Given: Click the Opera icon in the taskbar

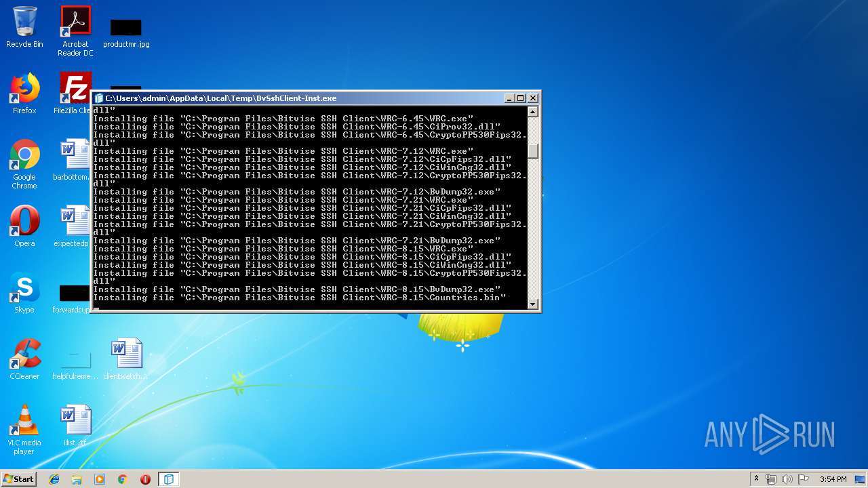Looking at the screenshot, I should (x=145, y=479).
